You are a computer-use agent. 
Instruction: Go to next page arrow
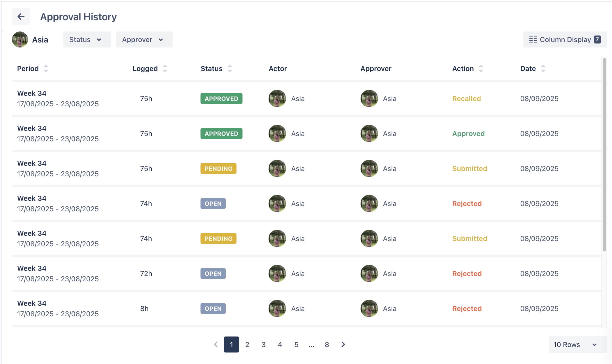343,344
